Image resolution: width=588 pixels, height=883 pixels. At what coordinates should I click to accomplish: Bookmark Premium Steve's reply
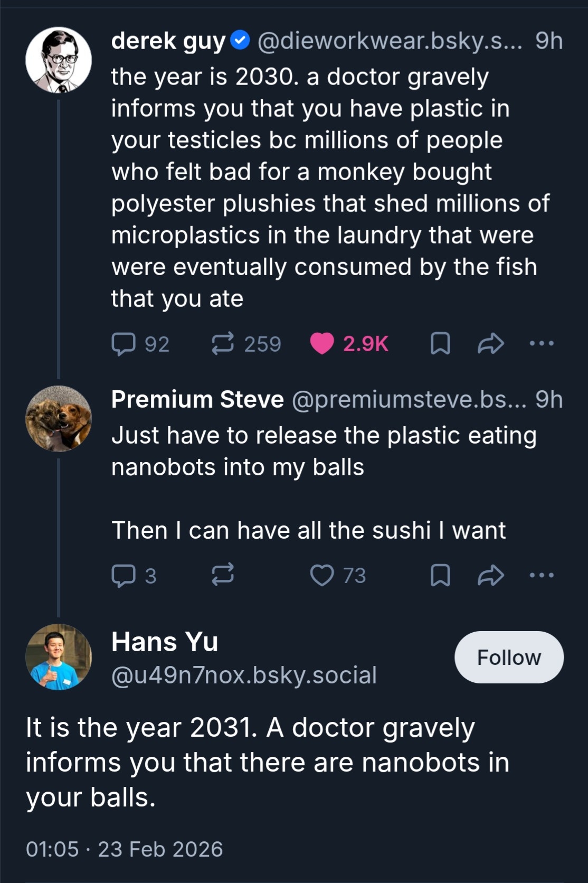(x=440, y=575)
